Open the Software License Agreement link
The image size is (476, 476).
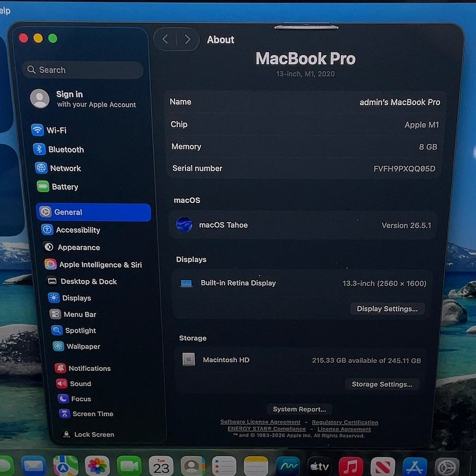[x=260, y=422]
